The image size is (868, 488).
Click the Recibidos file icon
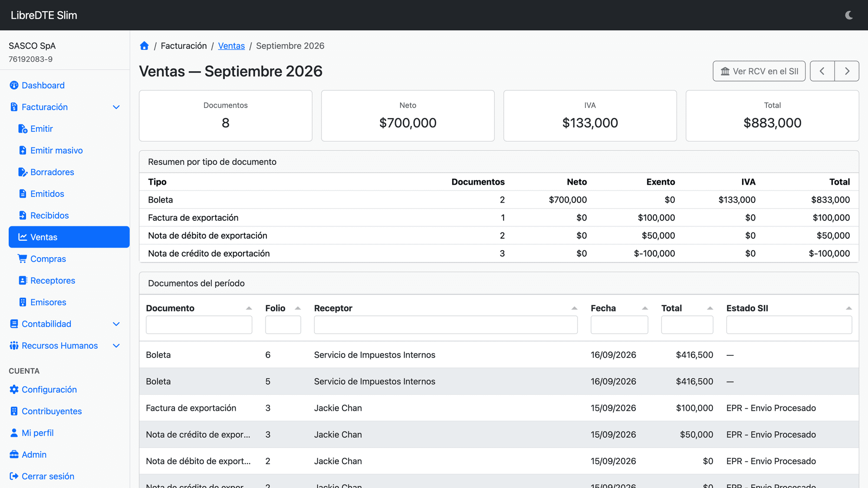tap(23, 216)
